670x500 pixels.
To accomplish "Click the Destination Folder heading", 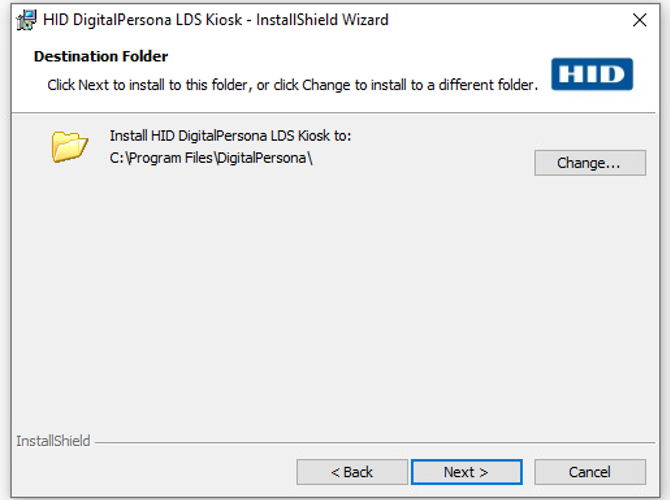I will click(101, 57).
